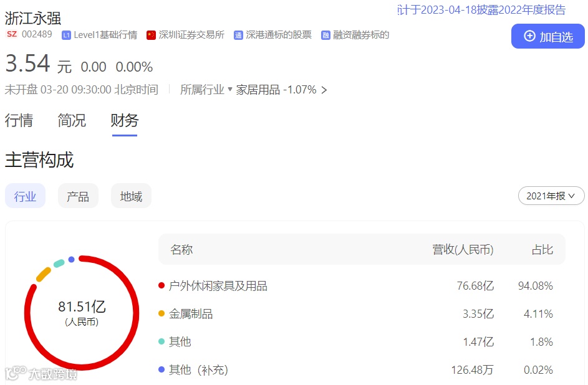Switch to the 行情 tab

(19, 121)
